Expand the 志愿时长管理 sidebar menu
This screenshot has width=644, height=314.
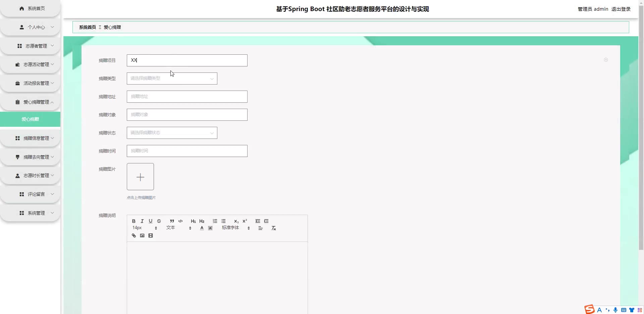[30, 175]
